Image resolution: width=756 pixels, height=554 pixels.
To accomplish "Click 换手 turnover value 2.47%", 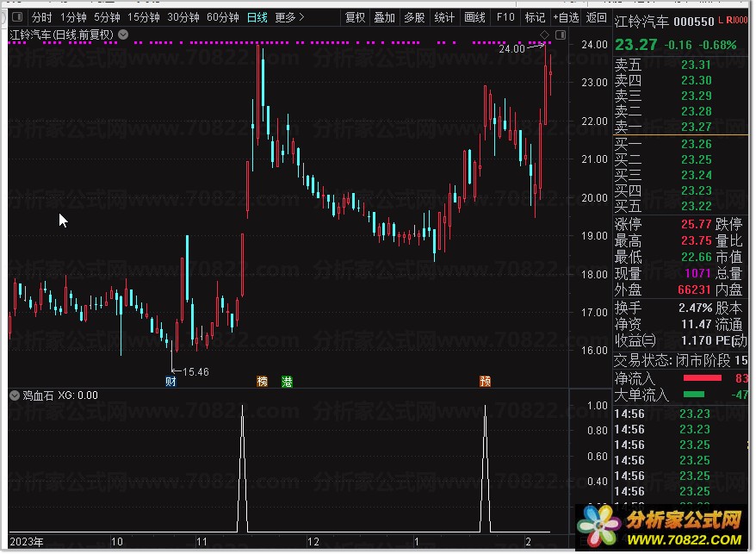I will click(x=696, y=308).
